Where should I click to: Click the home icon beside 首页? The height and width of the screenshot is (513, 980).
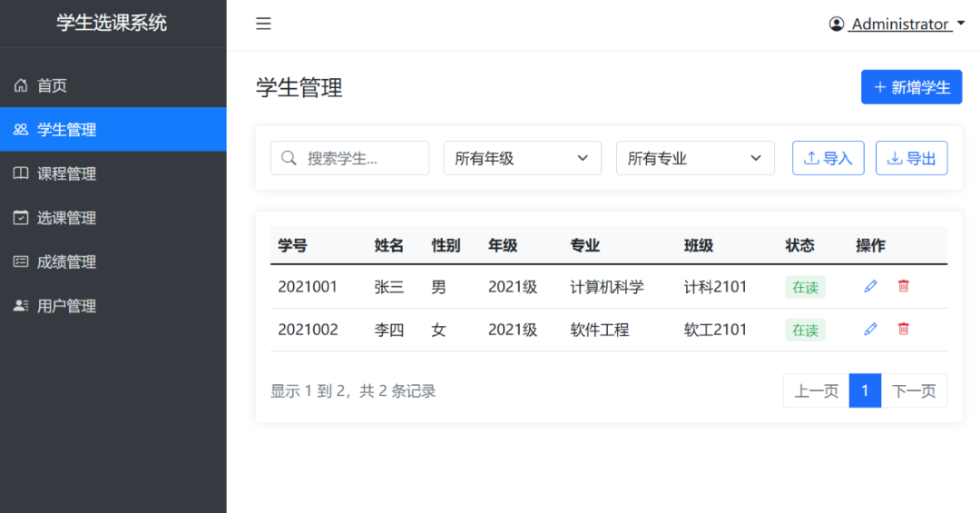pos(21,85)
